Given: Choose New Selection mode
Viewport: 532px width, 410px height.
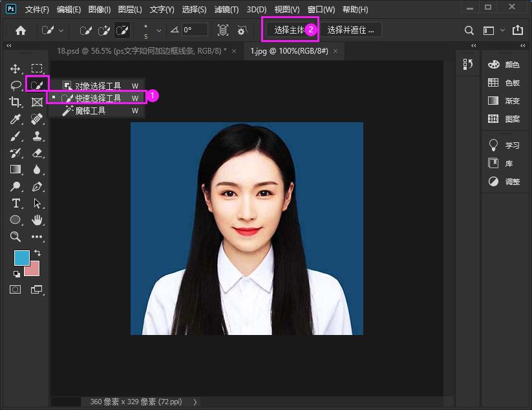Looking at the screenshot, I should pos(85,30).
